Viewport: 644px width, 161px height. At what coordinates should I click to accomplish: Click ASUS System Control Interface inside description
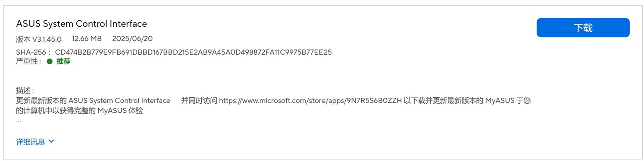pos(119,101)
